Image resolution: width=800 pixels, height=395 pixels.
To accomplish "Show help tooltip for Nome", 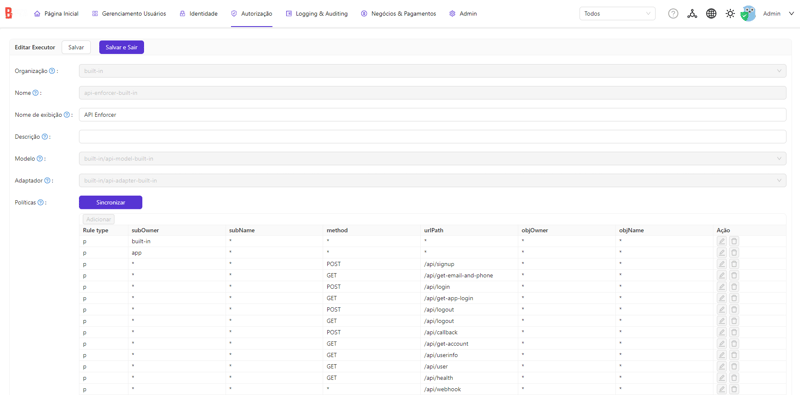I will point(35,93).
